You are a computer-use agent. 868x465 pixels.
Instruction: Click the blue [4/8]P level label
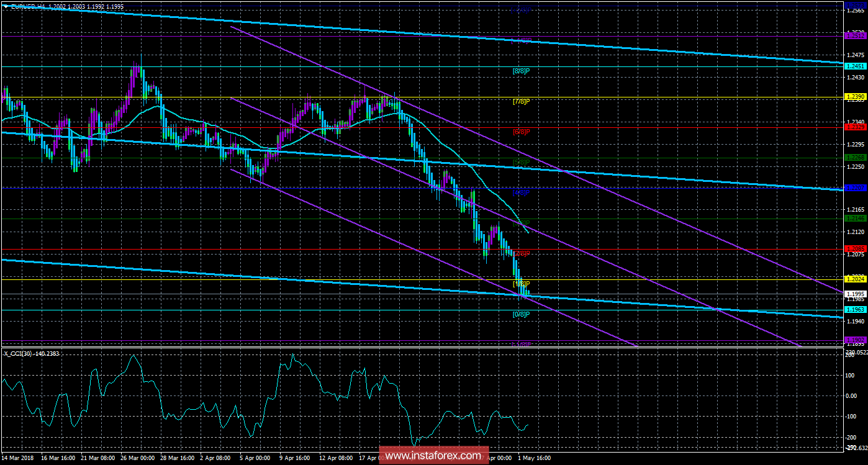coord(520,192)
